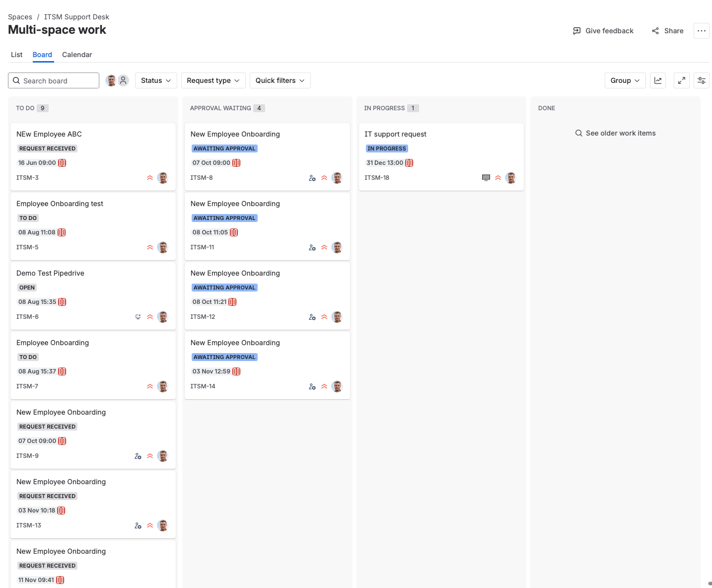712x588 pixels.
Task: Click computer icon on ITSM-18 card
Action: coord(486,178)
